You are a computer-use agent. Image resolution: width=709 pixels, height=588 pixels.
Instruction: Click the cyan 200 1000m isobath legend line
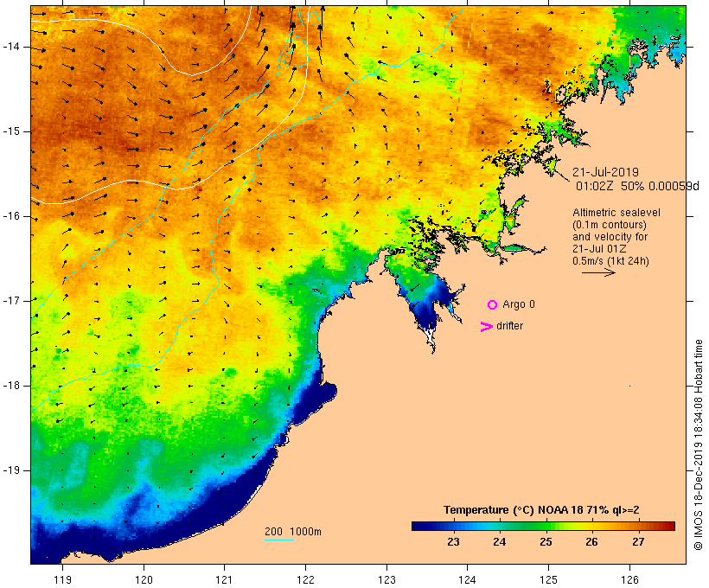[279, 540]
